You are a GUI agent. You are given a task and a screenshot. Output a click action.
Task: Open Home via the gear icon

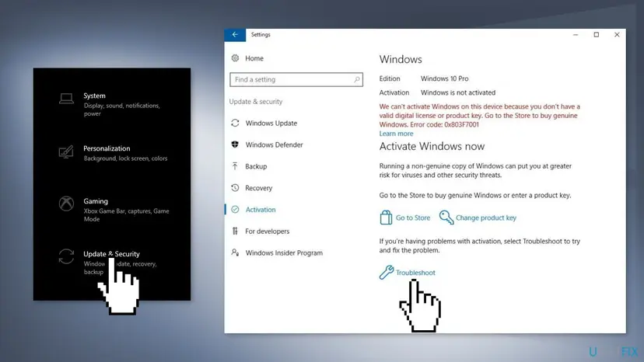tap(235, 58)
